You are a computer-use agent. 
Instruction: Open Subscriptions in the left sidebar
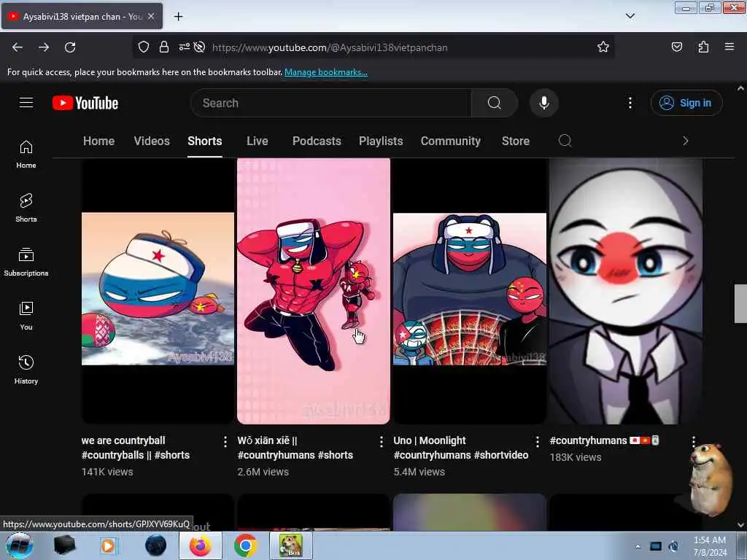[26, 262]
